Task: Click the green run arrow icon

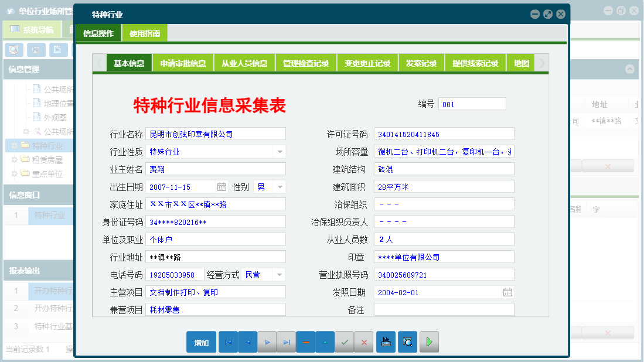Action: coord(428,341)
